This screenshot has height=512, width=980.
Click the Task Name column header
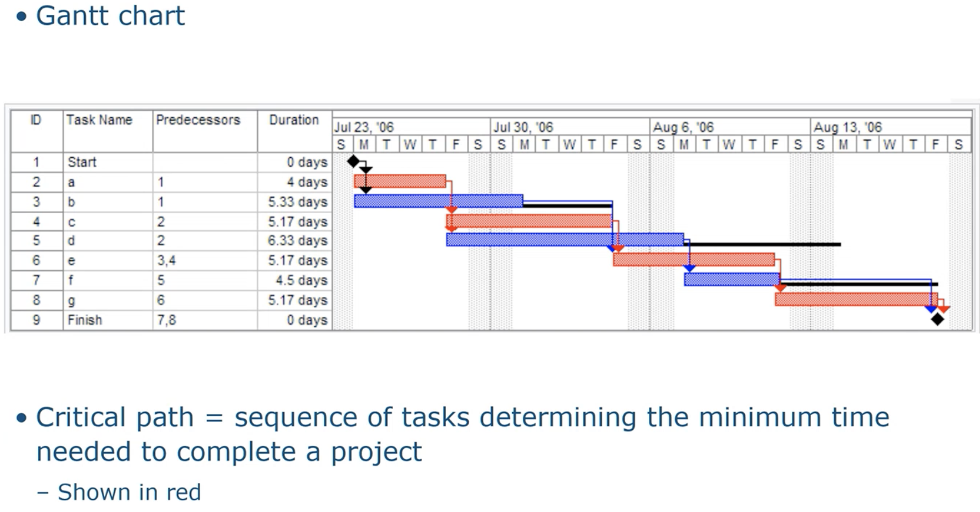coord(99,120)
